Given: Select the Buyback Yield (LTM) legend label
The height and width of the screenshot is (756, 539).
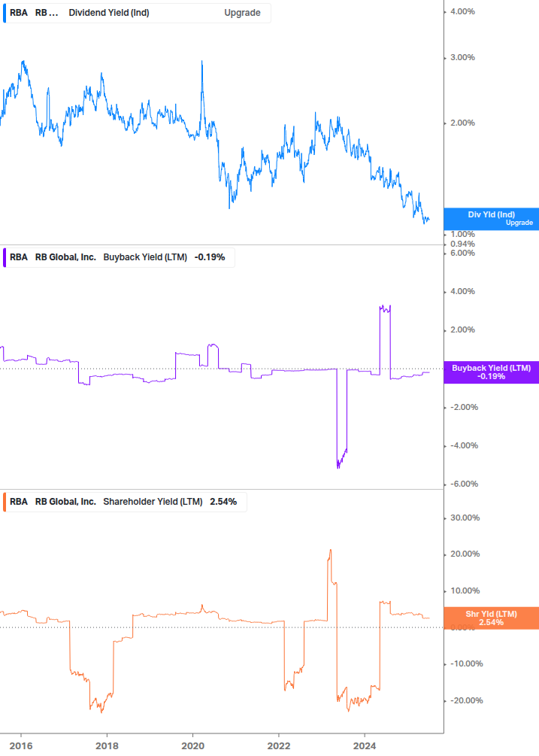Looking at the screenshot, I should coord(145,257).
